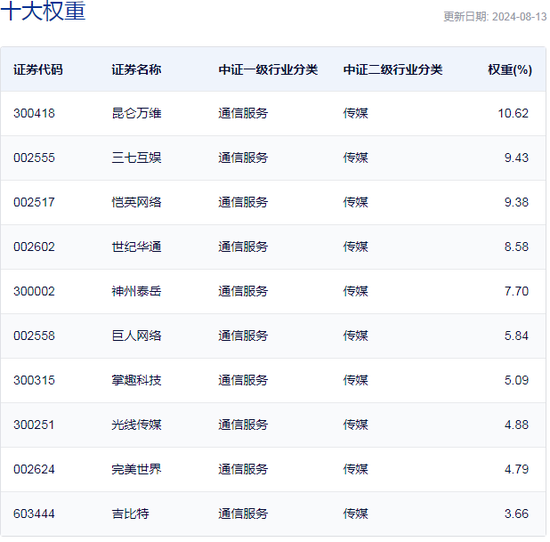Click weight value 3.66
Screen dimensions: 550x542
pyautogui.click(x=516, y=514)
